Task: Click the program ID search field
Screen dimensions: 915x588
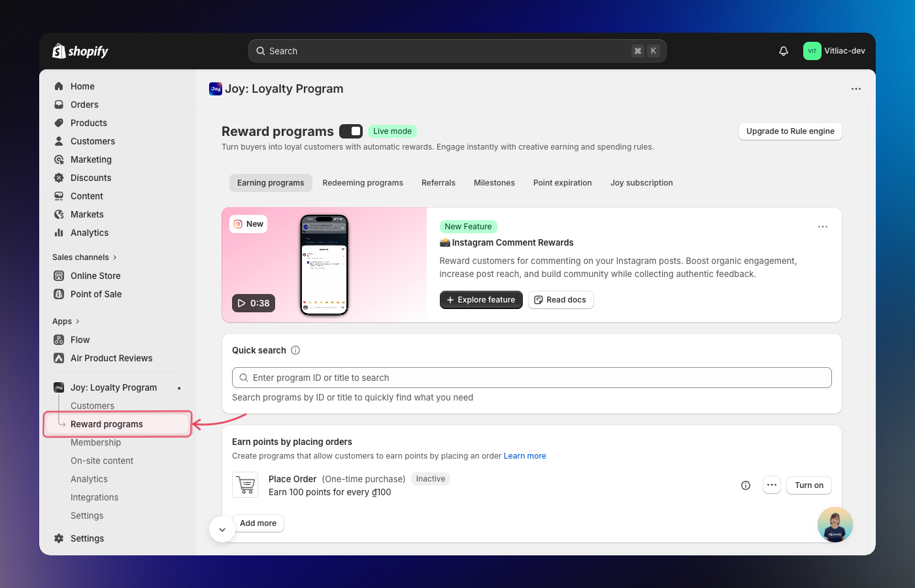Action: tap(531, 378)
